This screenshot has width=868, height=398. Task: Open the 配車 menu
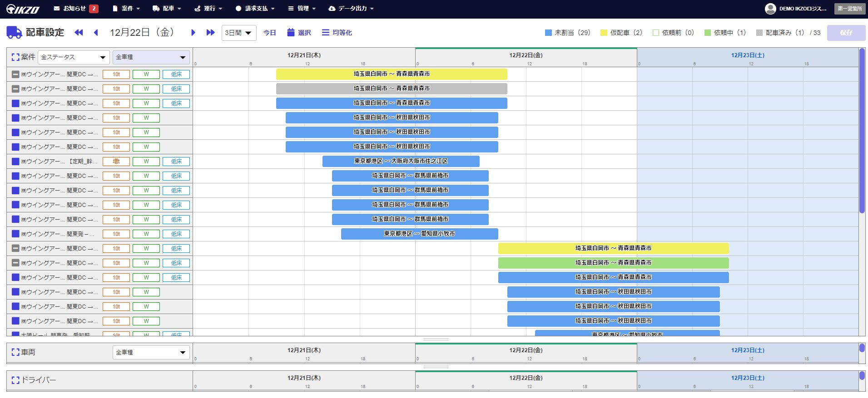[167, 8]
